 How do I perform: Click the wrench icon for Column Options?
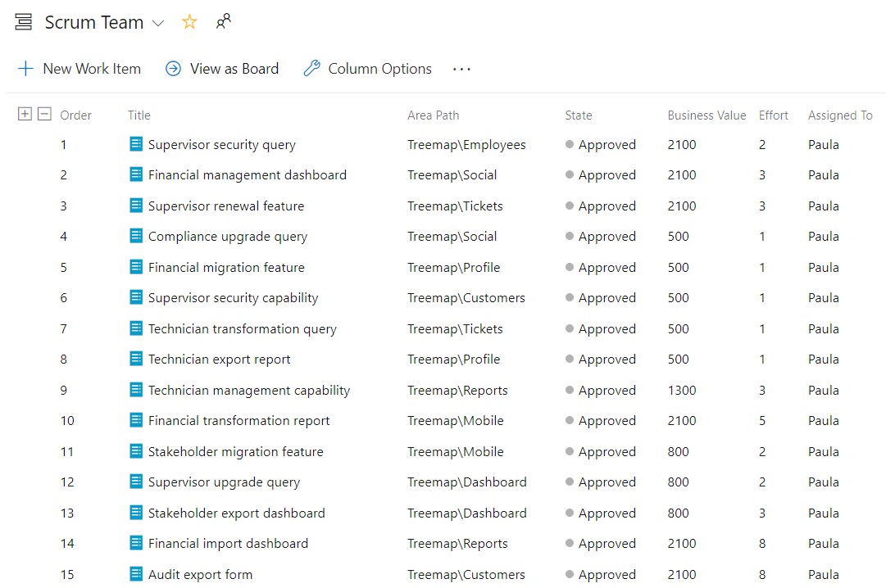click(x=311, y=69)
